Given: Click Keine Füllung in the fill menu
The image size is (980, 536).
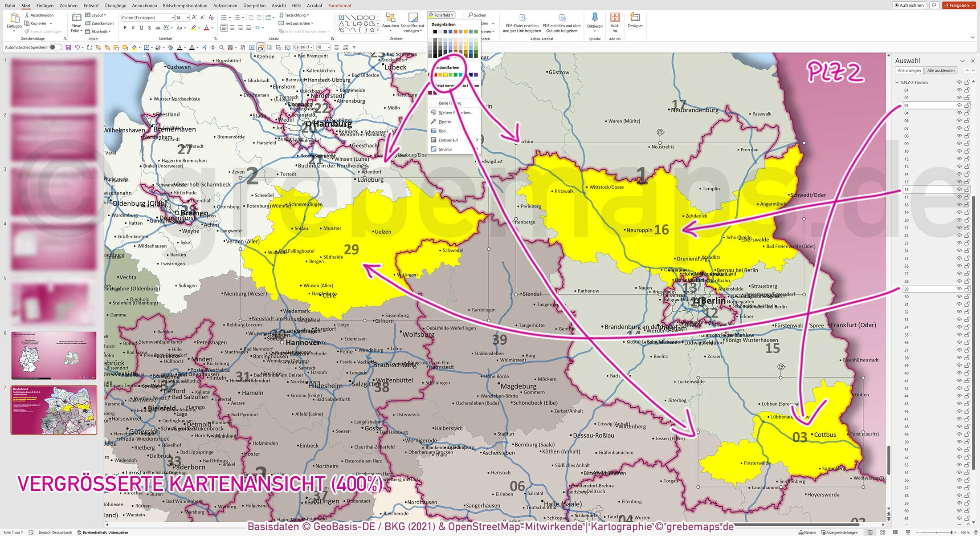Looking at the screenshot, I should click(x=448, y=103).
